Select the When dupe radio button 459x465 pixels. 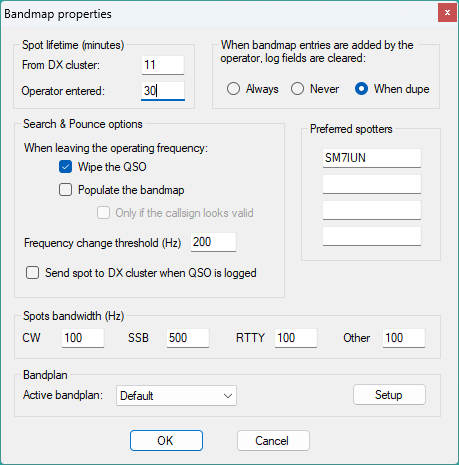[361, 89]
